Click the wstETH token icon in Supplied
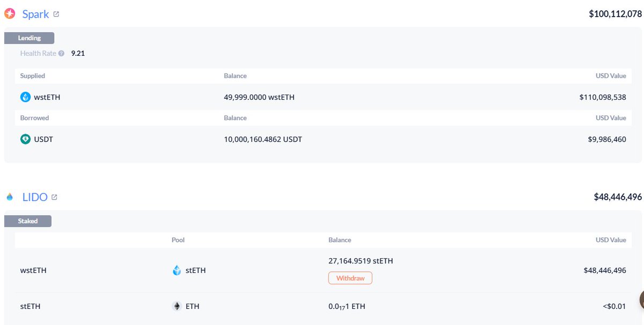 coord(25,97)
